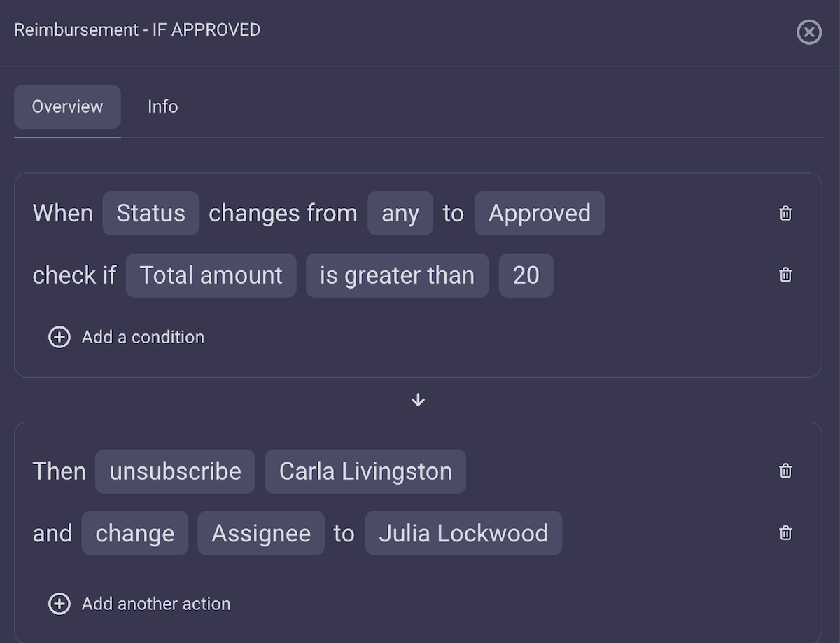The width and height of the screenshot is (840, 643).
Task: Click the arrow between trigger and action blocks
Action: point(418,399)
